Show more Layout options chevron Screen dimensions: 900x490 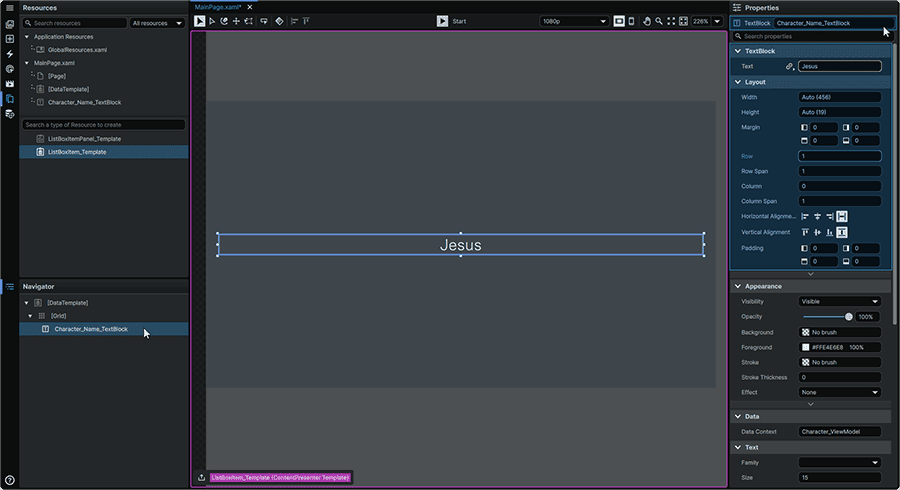click(x=810, y=274)
